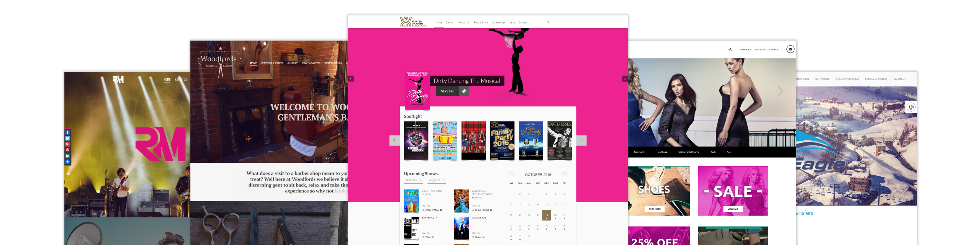This screenshot has height=245, width=980.
Task: Click the Checkout link
Action: (x=774, y=49)
